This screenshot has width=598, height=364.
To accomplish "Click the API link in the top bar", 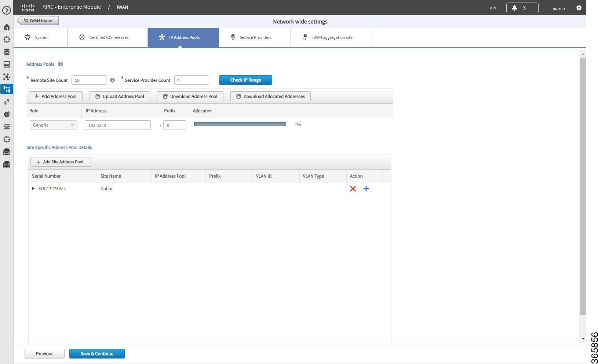I will [x=493, y=8].
